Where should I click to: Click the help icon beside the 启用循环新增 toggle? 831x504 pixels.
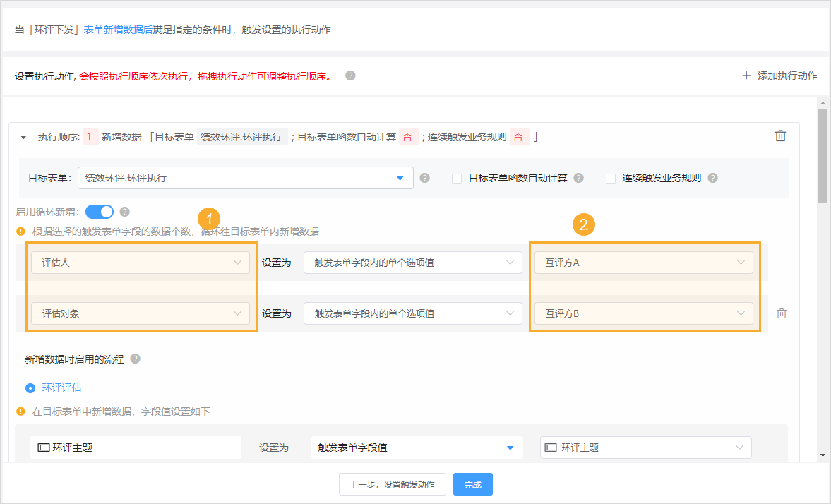point(124,211)
